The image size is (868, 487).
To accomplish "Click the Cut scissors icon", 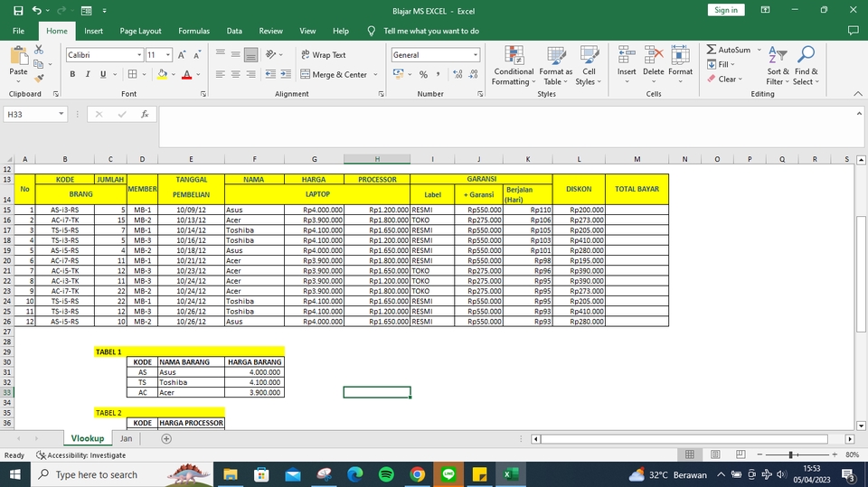I will click(x=39, y=50).
